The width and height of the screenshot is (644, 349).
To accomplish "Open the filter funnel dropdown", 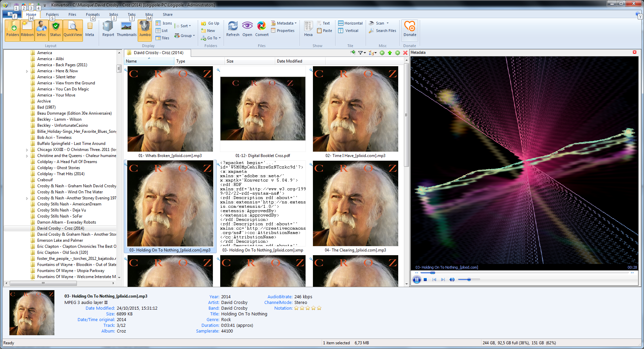I will tap(362, 53).
